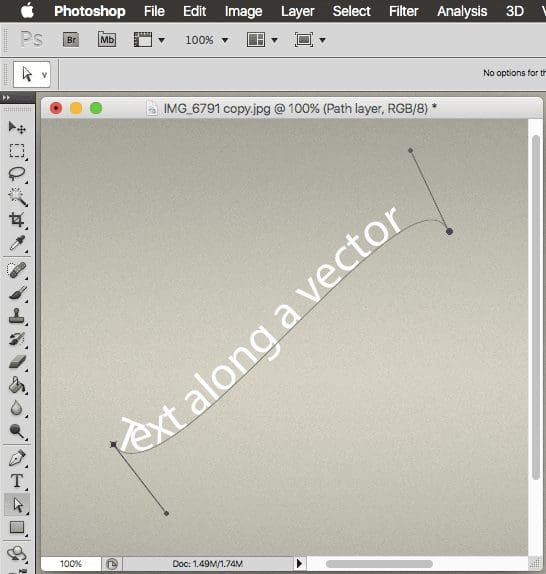Select the Rectangle shape tool
Screen dimensions: 546x574
coord(17,527)
